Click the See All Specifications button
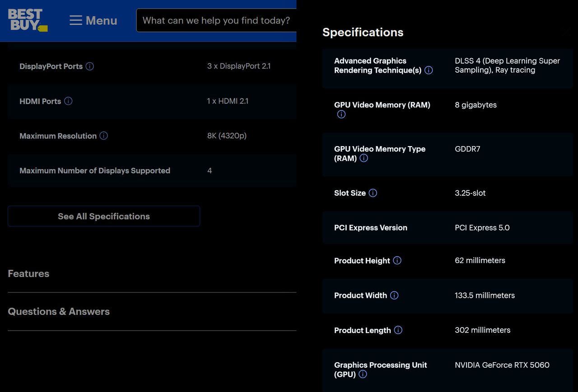Viewport: 578px width, 392px height. [x=104, y=216]
